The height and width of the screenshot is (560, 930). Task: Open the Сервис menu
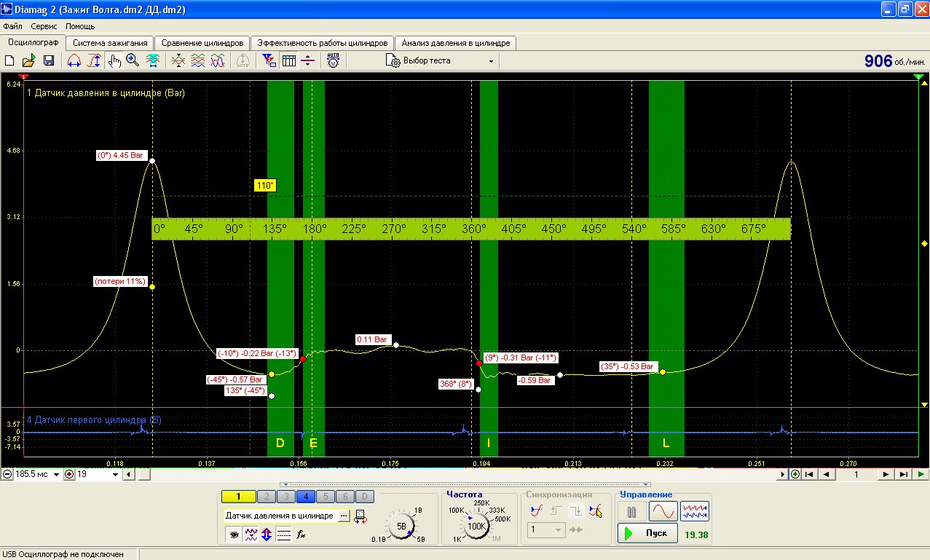coord(44,26)
